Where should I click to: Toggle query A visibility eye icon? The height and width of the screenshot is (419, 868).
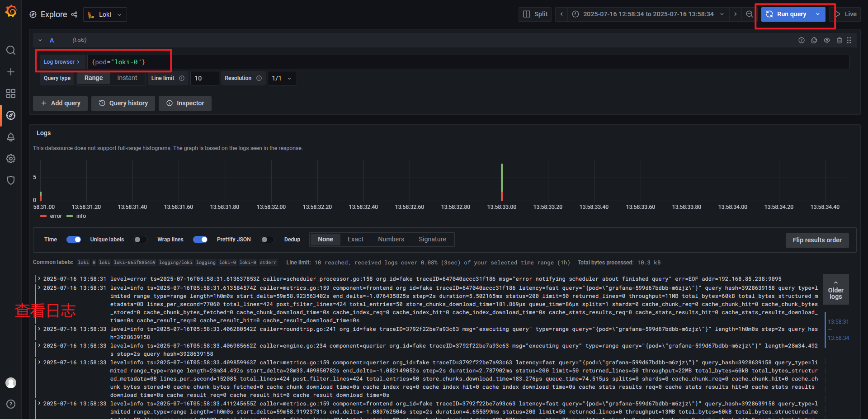coord(827,40)
